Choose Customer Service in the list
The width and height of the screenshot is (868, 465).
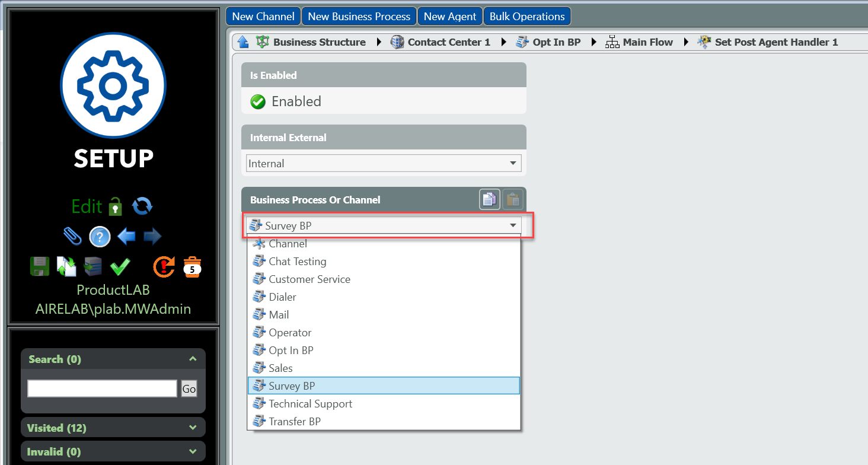[x=309, y=279]
